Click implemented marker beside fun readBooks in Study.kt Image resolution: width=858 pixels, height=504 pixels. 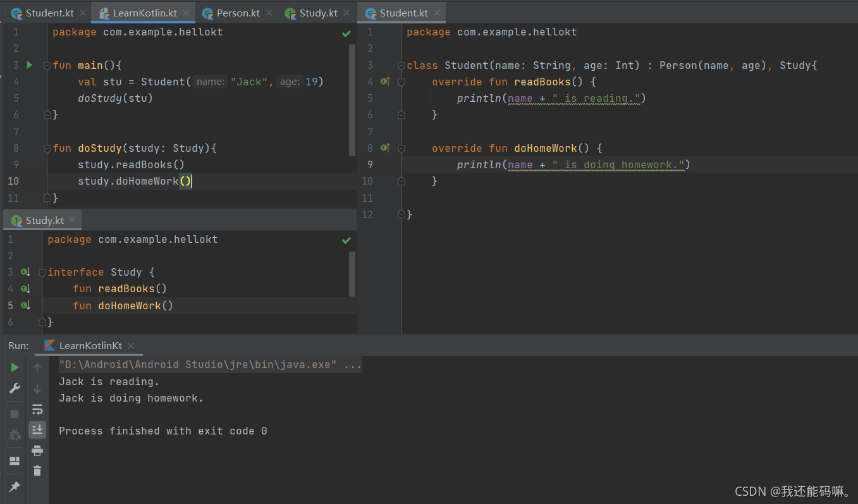tap(25, 288)
